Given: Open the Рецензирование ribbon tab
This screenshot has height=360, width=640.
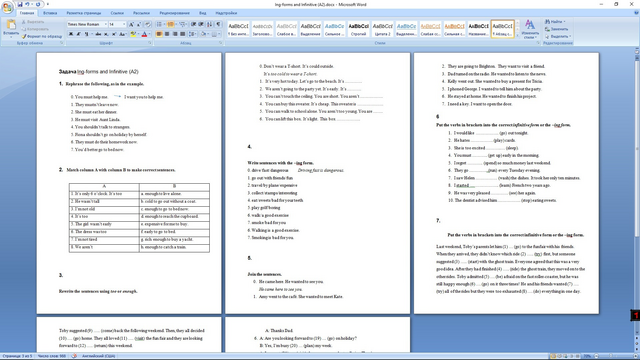Looking at the screenshot, I should tap(174, 13).
